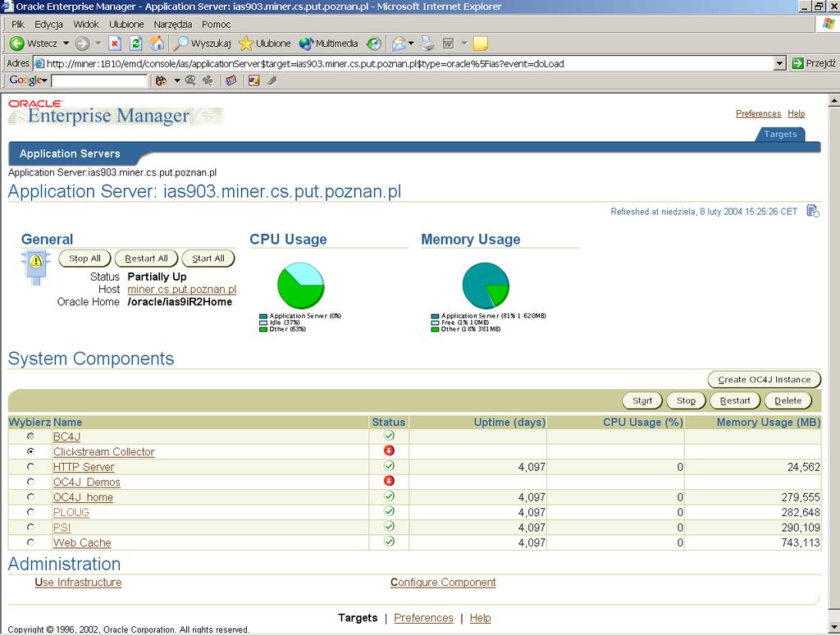Screen dimensions: 840x636
Task: Click the Restart All button
Action: (146, 259)
